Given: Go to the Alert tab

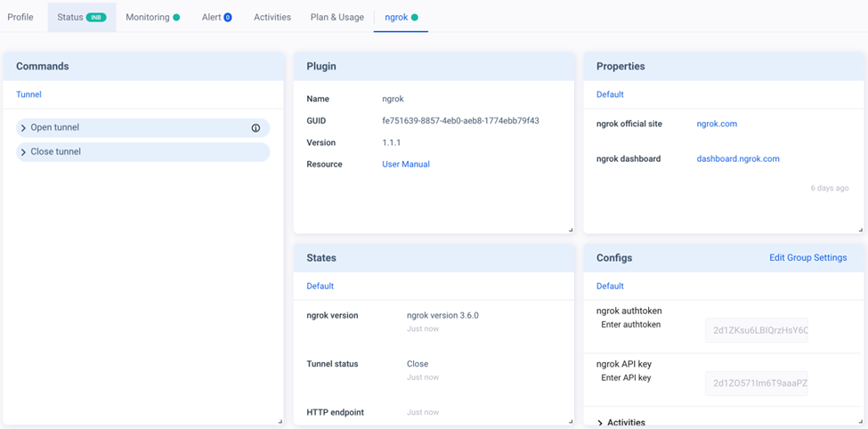Looking at the screenshot, I should 217,17.
